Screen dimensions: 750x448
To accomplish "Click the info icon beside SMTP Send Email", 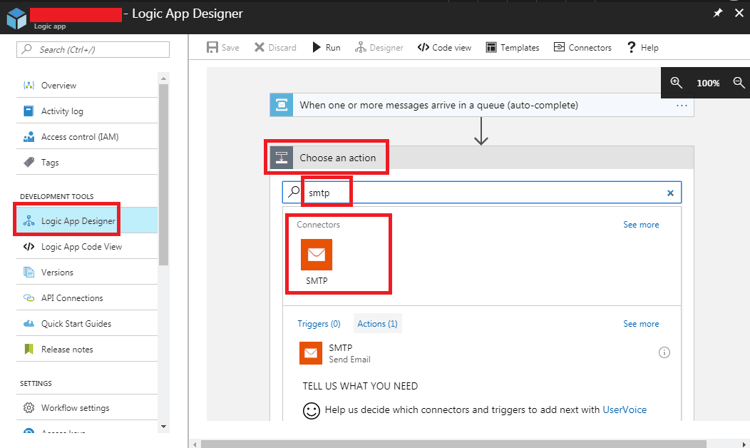I will point(664,353).
